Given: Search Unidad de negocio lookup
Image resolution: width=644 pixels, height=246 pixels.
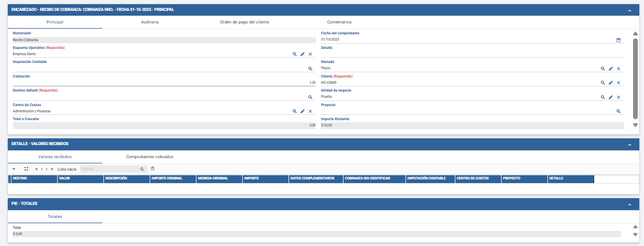Looking at the screenshot, I should click(x=603, y=97).
